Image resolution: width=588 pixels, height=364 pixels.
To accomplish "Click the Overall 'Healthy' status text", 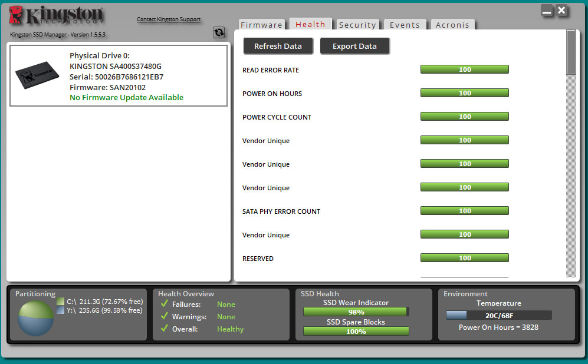I will [x=230, y=329].
